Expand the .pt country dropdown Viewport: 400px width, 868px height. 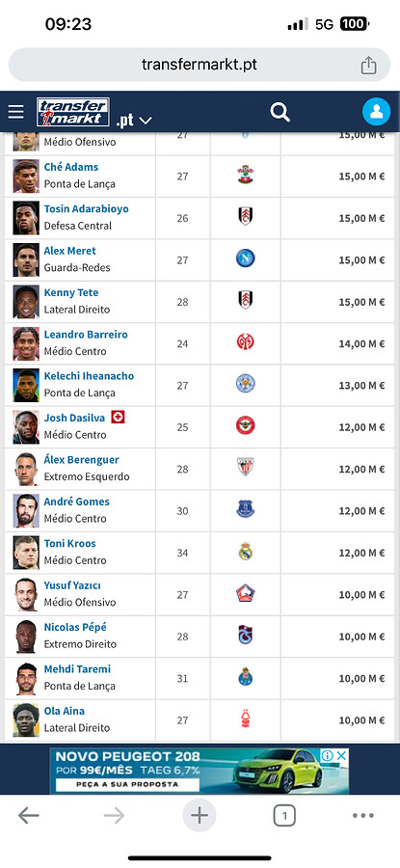point(134,121)
